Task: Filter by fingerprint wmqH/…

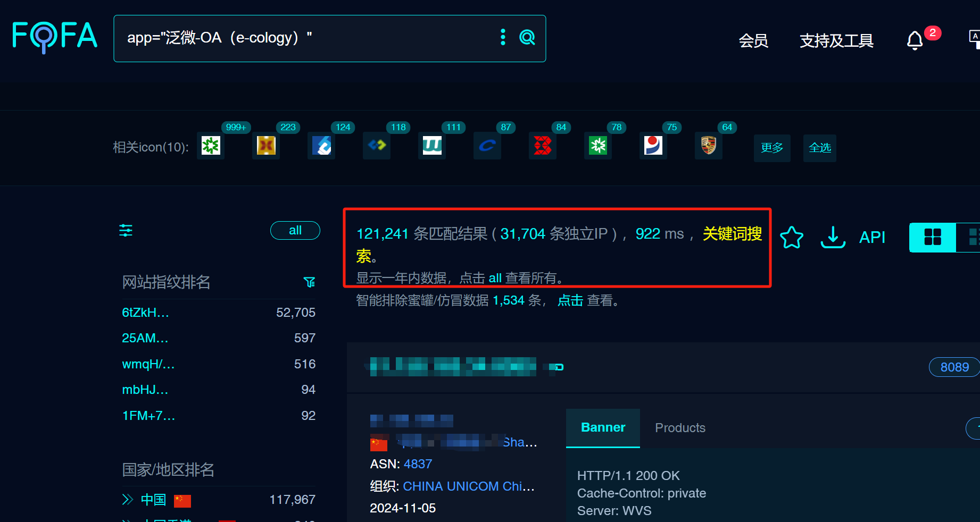Action: pos(148,364)
